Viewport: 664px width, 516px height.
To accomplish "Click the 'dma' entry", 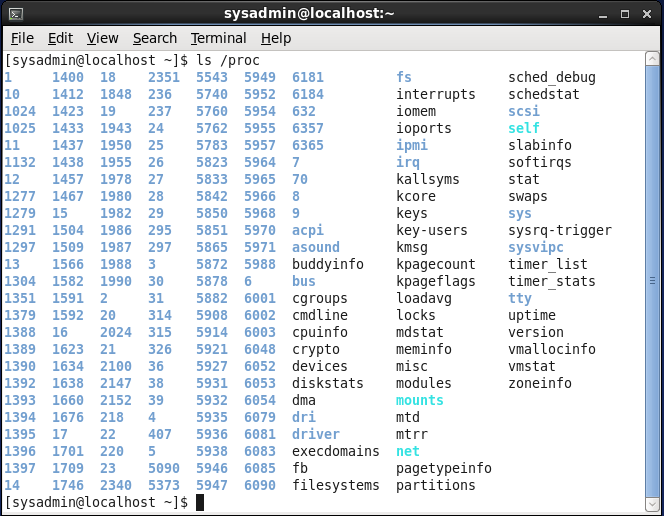I will point(304,400).
